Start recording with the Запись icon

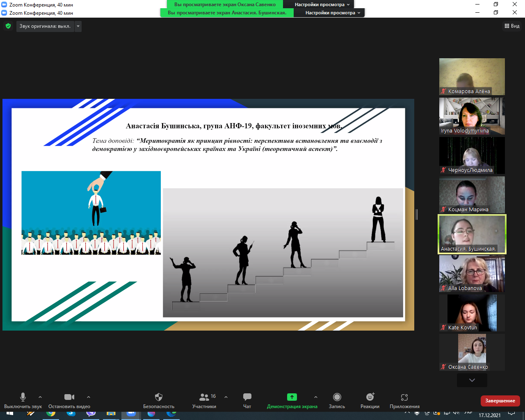tap(337, 397)
